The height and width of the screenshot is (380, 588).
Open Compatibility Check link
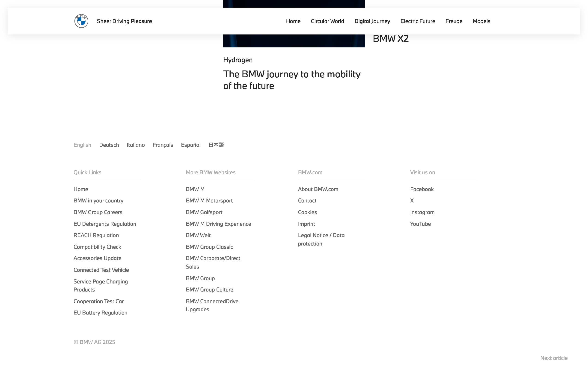tap(97, 247)
